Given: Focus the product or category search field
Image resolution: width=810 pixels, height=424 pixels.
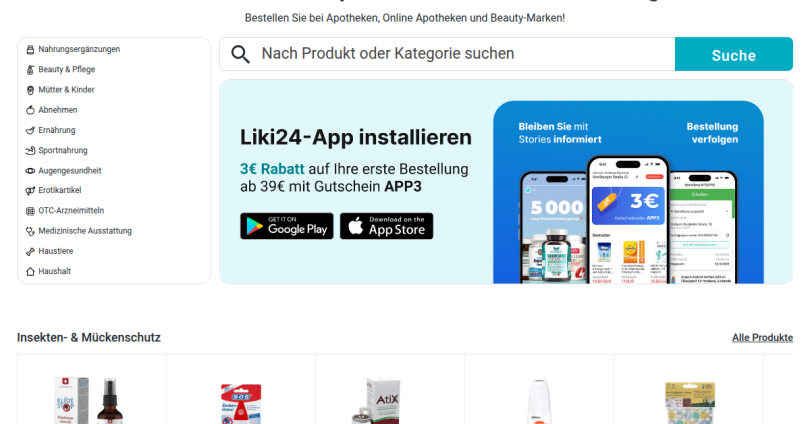Looking at the screenshot, I should pos(447,54).
